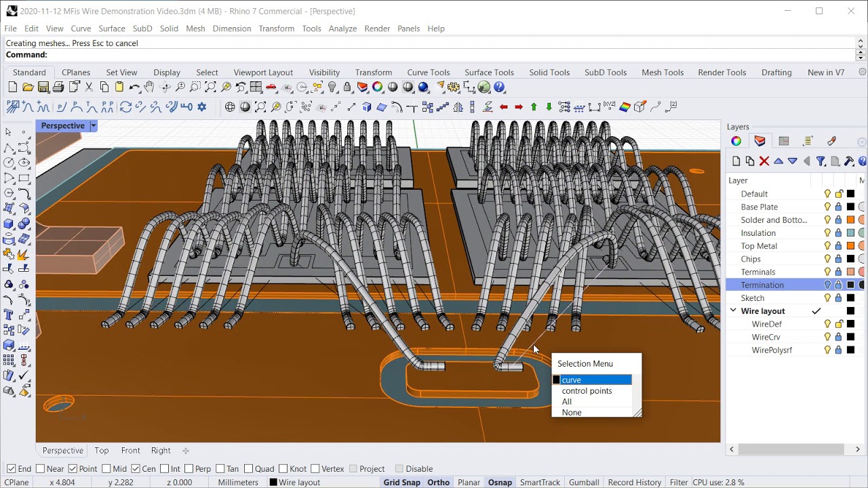Enable the Mid osnap checkbox
This screenshot has width=868, height=488.
[106, 468]
